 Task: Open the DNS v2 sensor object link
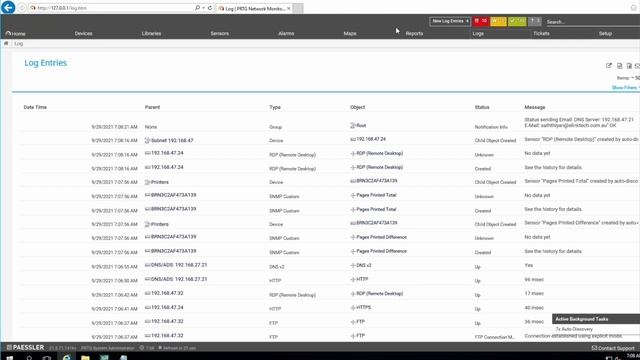coord(361,265)
